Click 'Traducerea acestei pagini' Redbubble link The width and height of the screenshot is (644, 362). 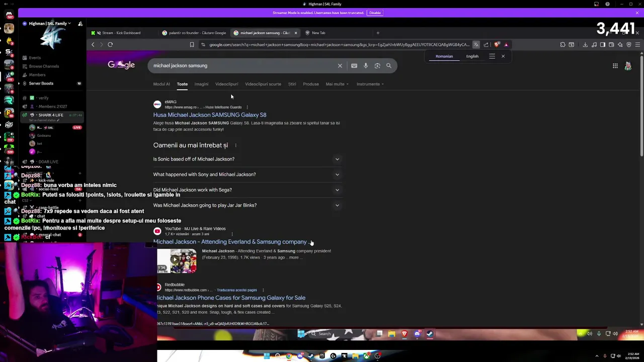pyautogui.click(x=237, y=290)
